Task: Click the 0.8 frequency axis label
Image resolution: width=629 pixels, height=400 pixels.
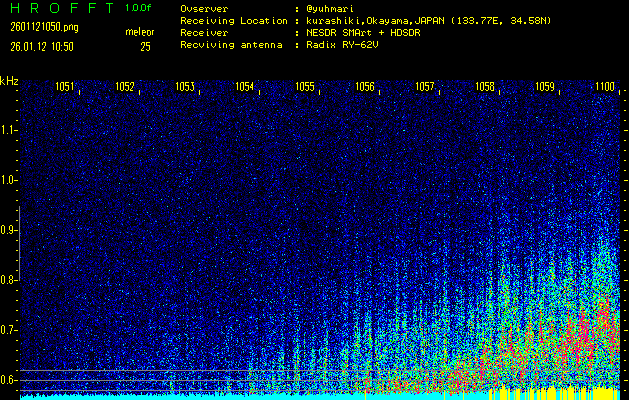Action: tap(10, 280)
